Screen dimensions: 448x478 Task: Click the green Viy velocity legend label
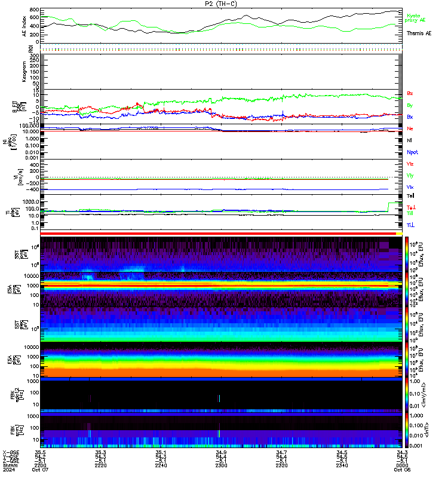pyautogui.click(x=410, y=176)
